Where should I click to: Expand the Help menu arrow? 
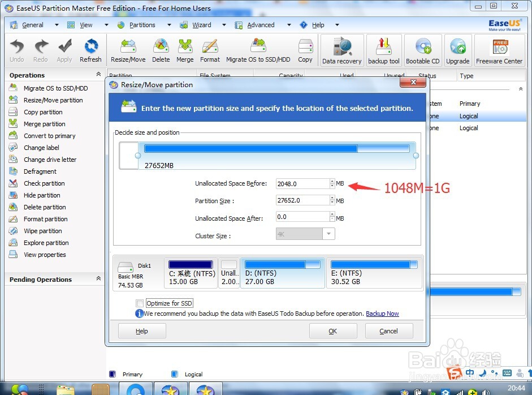coord(337,25)
